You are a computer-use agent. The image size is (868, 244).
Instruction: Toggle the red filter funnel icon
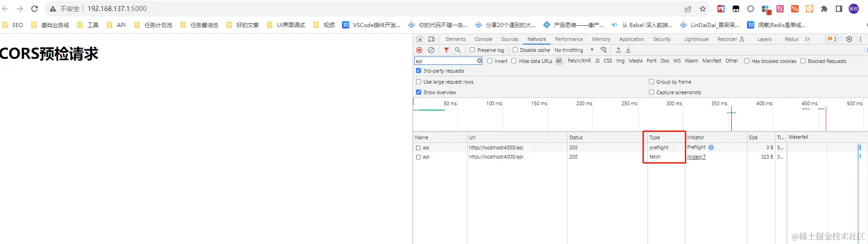click(446, 50)
